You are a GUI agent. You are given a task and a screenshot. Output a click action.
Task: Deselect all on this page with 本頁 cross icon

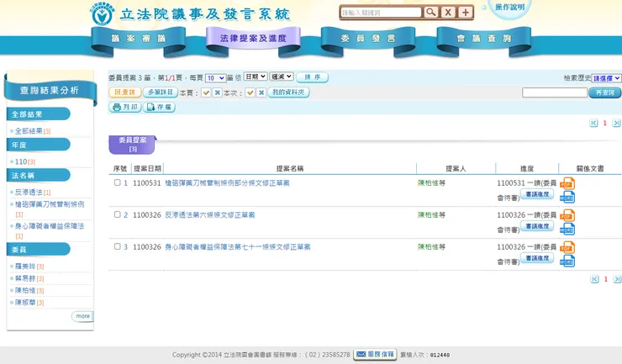click(x=217, y=92)
